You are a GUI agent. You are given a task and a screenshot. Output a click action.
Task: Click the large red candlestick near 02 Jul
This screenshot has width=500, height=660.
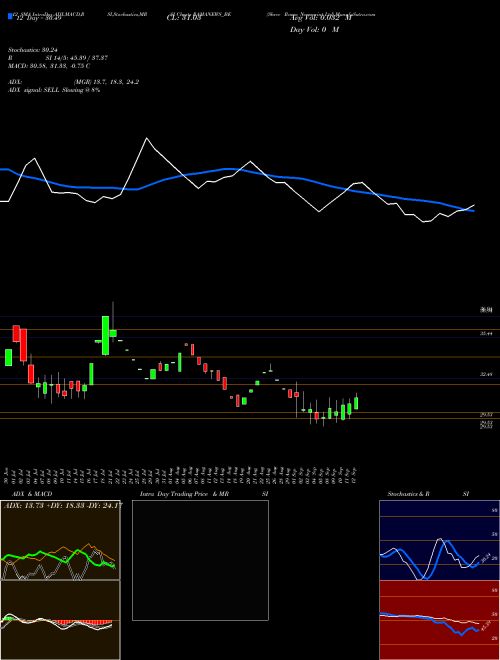[x=23, y=345]
